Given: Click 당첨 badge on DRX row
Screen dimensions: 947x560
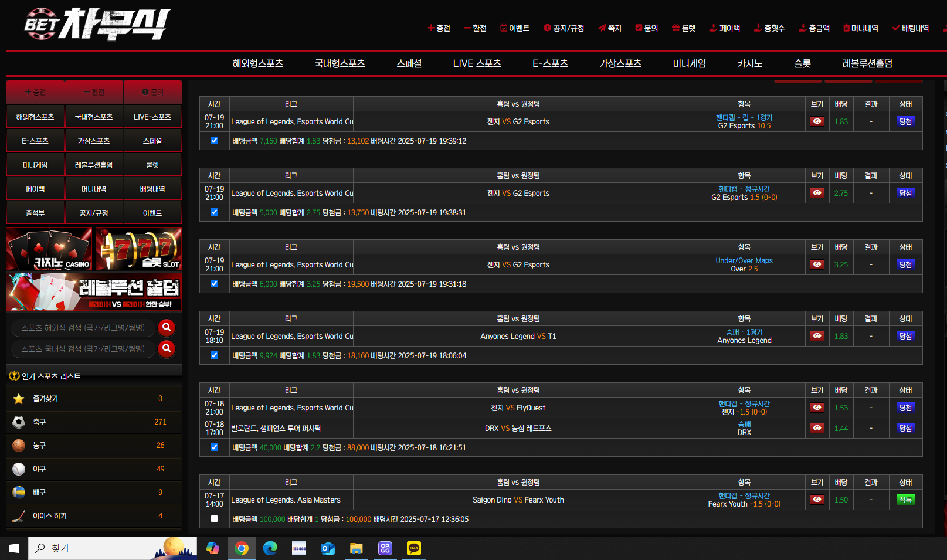Looking at the screenshot, I should click(905, 428).
